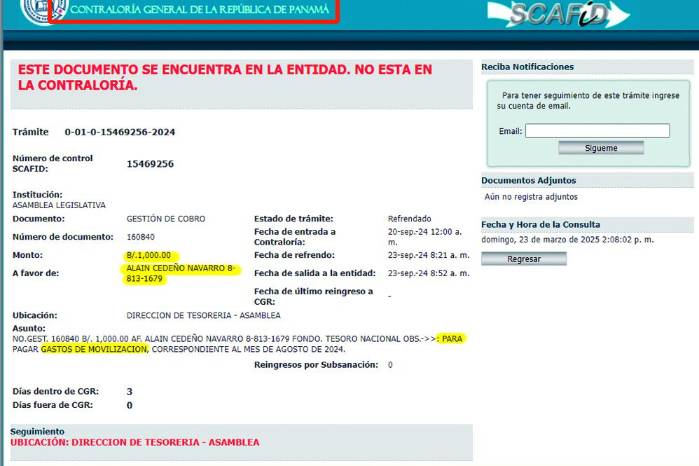Click the Asunto label
The image size is (699, 466).
pyautogui.click(x=29, y=328)
